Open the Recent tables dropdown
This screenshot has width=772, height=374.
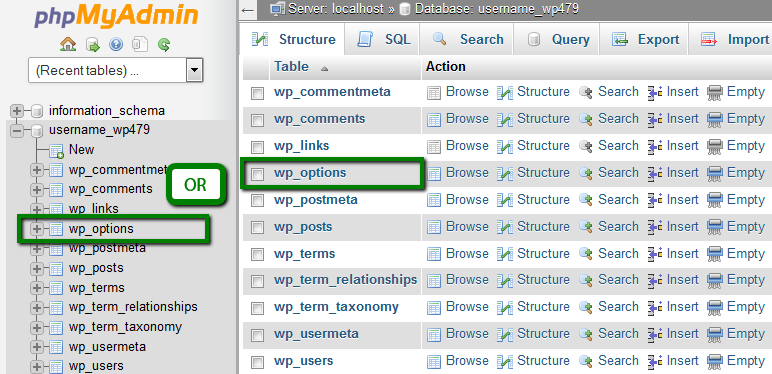click(116, 70)
